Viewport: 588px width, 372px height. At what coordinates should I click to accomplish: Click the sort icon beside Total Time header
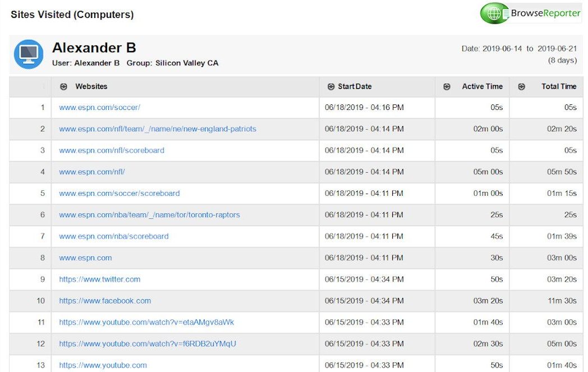(x=521, y=86)
